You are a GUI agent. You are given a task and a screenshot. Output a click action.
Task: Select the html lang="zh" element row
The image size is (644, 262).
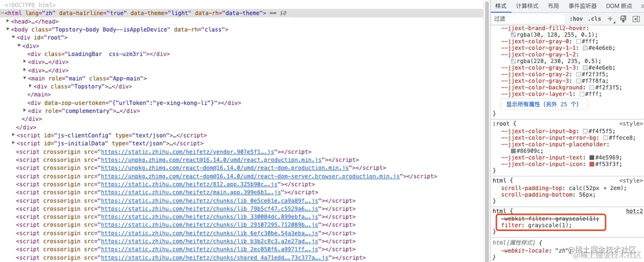pos(242,13)
